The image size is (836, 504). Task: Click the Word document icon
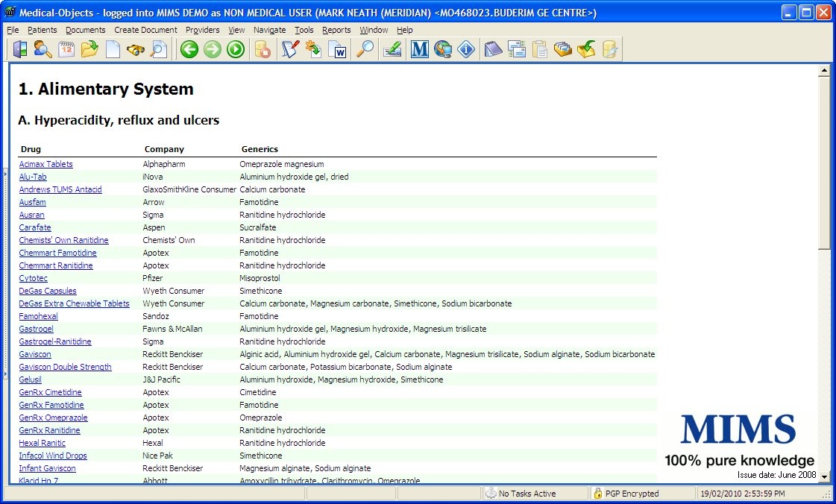click(x=337, y=49)
